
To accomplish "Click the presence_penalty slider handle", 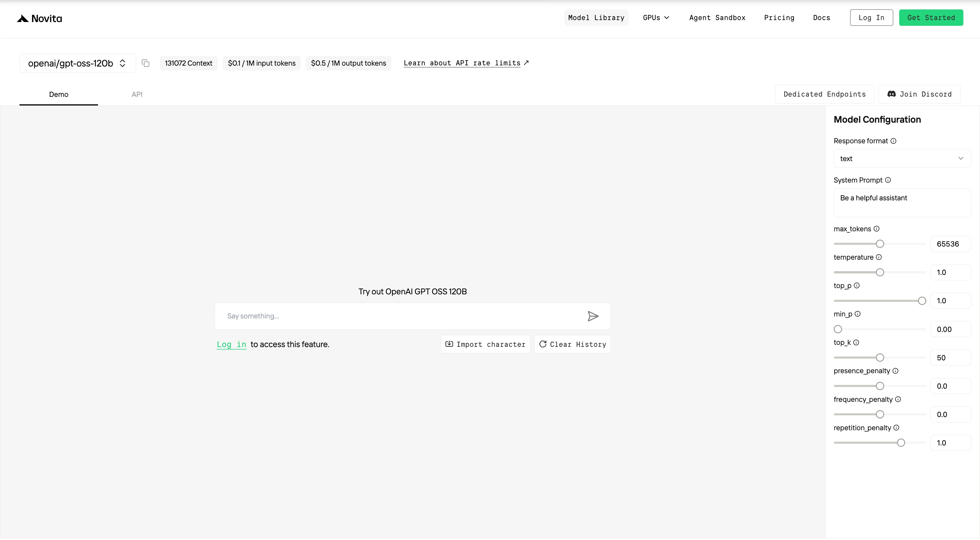I will (880, 386).
